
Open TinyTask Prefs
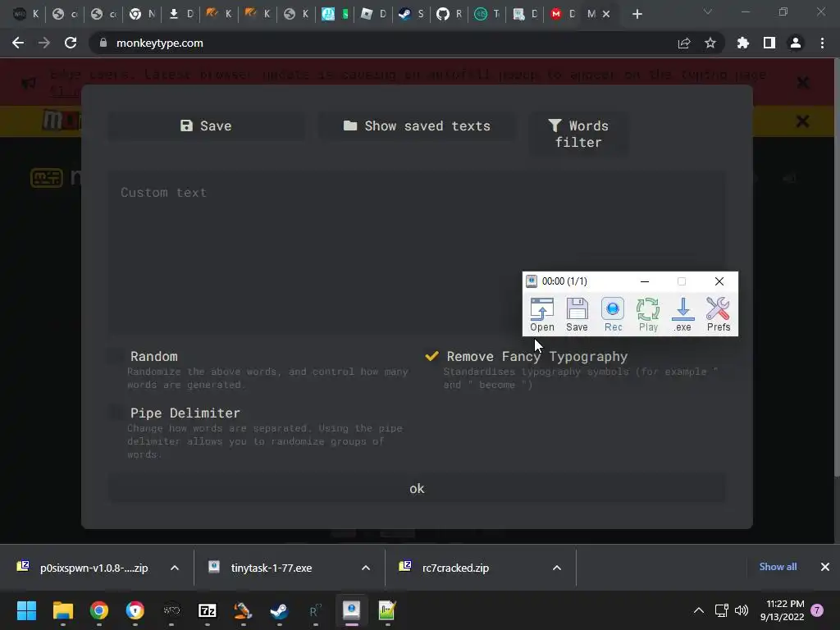click(719, 314)
